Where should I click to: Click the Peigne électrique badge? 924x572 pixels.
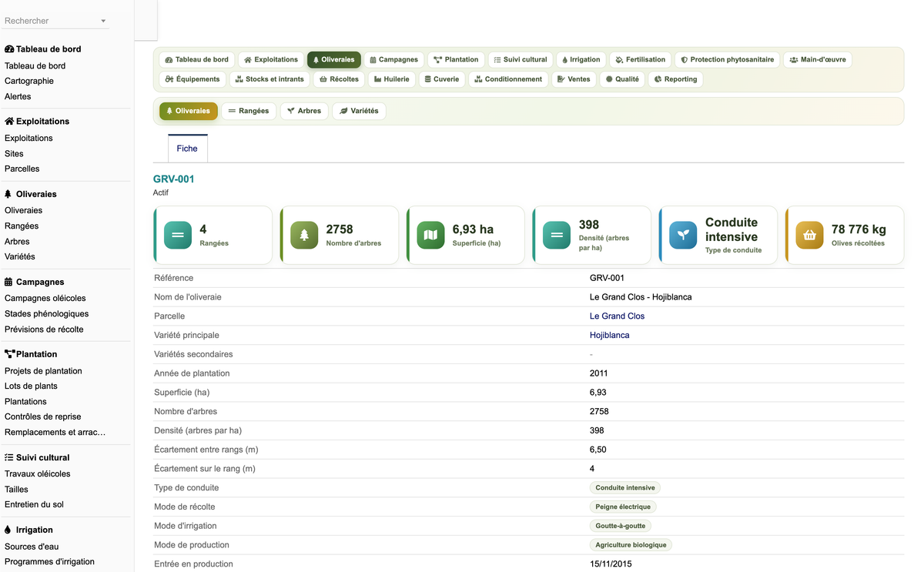623,507
